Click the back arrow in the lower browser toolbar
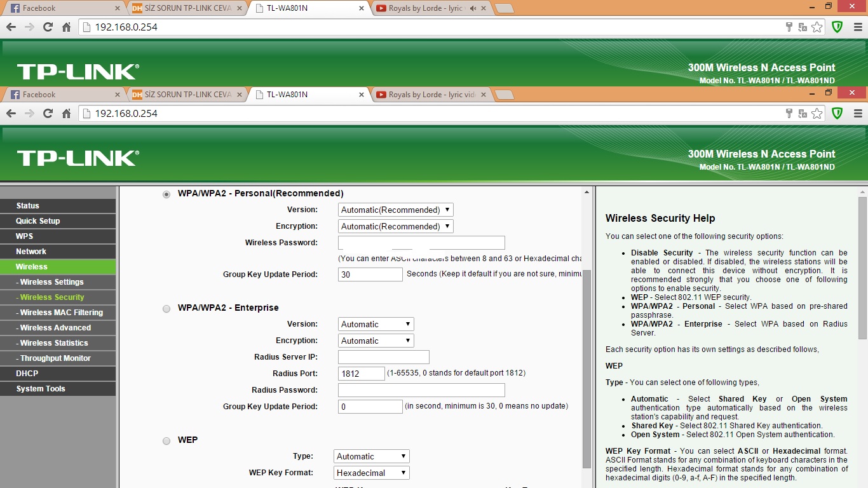The height and width of the screenshot is (488, 868). 11,114
